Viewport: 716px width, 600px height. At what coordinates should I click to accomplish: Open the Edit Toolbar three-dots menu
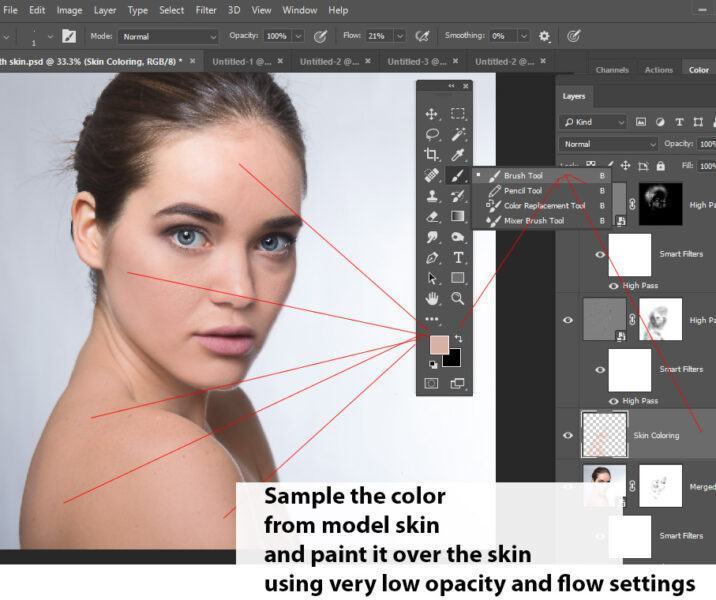[x=432, y=319]
